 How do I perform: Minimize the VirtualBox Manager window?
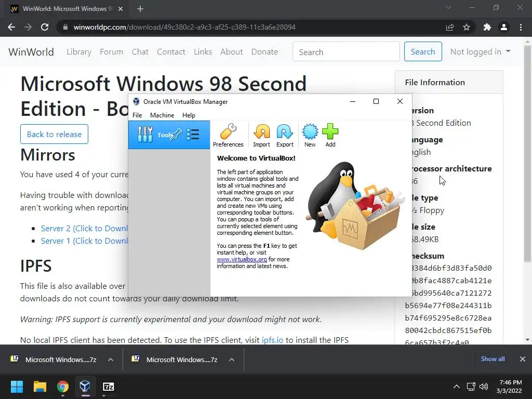(x=353, y=101)
